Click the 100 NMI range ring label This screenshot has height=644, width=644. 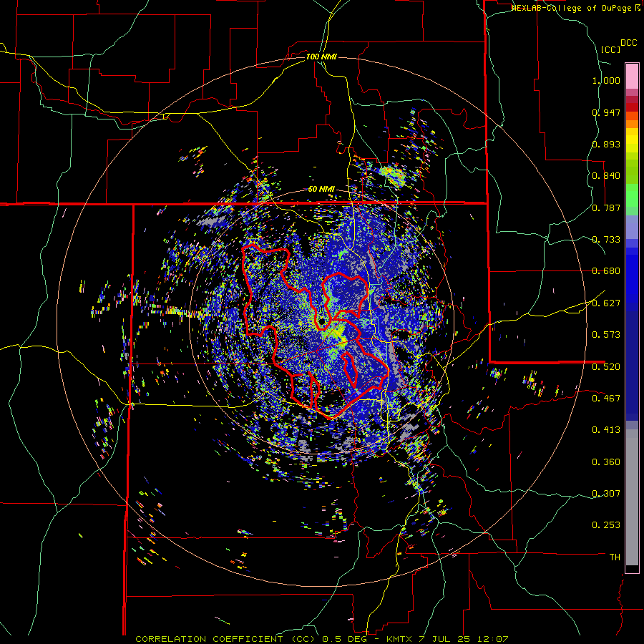point(321,57)
